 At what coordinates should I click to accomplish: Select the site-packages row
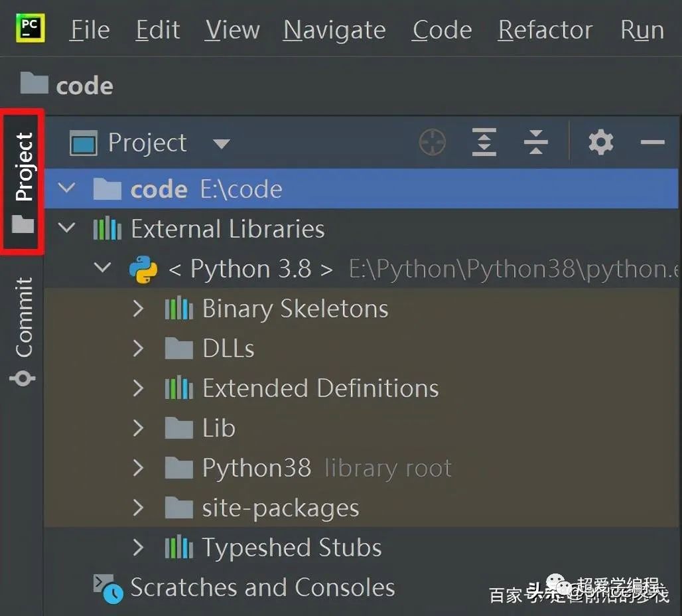click(361, 507)
